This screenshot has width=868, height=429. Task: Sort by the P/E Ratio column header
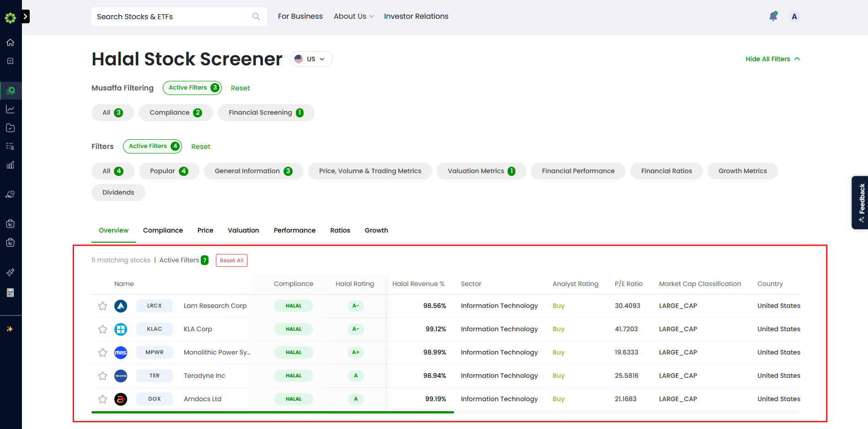coord(629,284)
